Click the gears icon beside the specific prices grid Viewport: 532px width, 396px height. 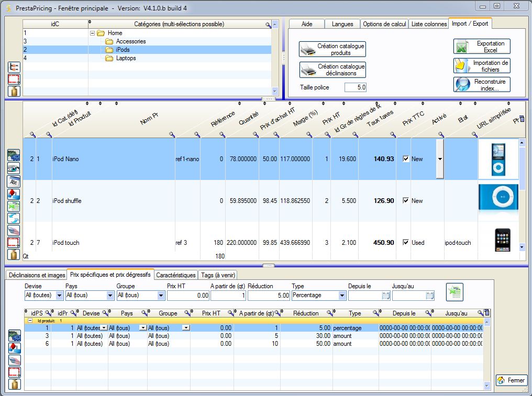(x=15, y=336)
